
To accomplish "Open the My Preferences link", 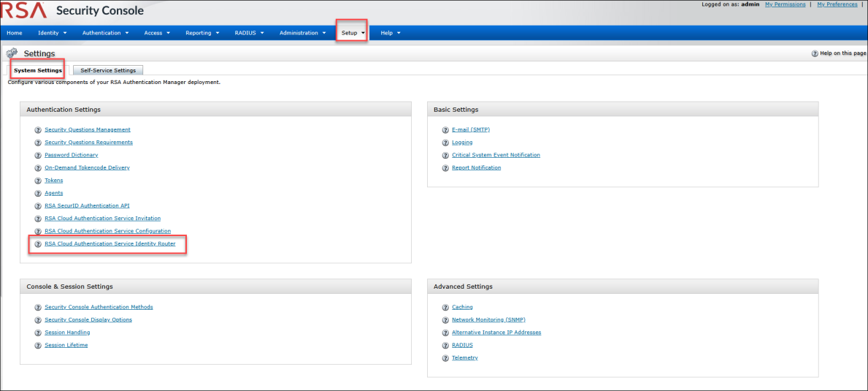I will [x=837, y=4].
